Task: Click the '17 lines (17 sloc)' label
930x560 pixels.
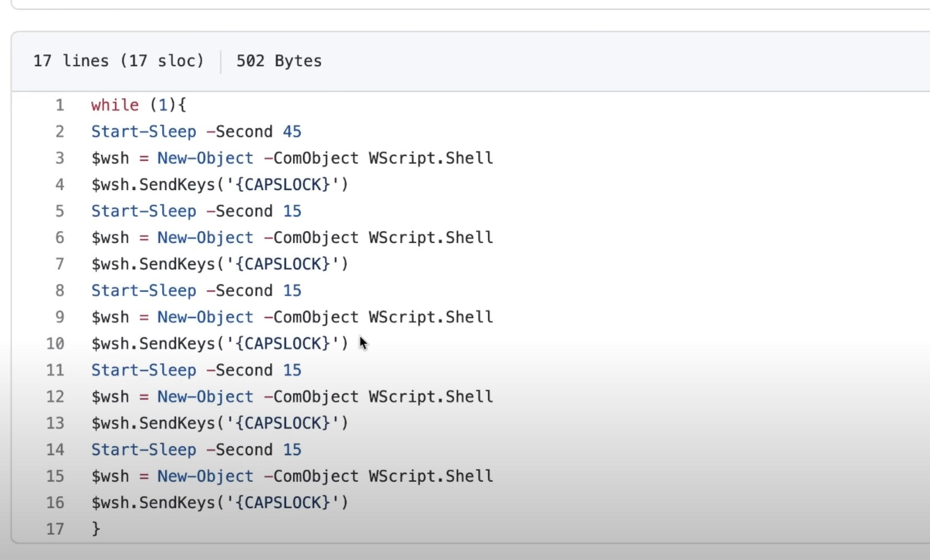Action: pos(118,61)
